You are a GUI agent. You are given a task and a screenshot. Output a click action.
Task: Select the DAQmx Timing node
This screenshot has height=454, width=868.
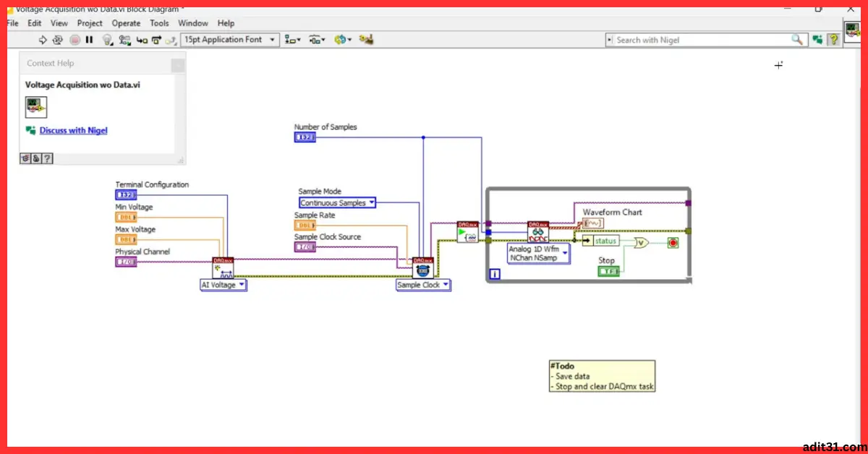pos(422,267)
